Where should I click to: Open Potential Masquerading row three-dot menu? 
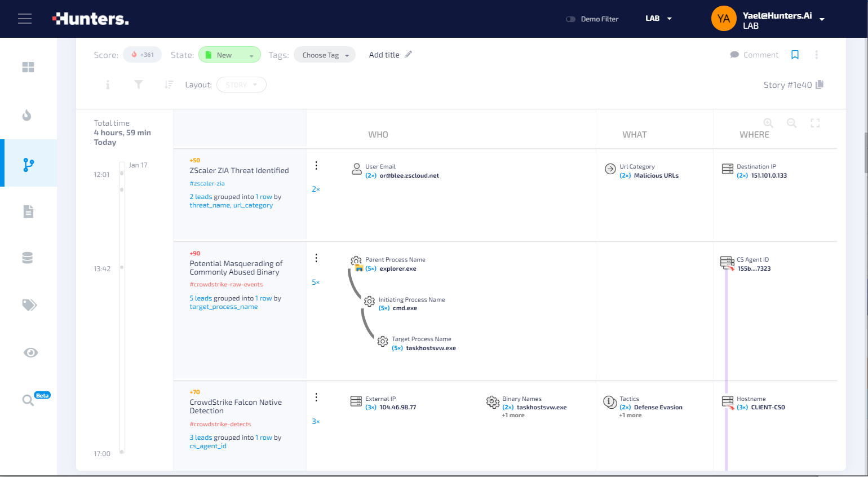click(316, 258)
